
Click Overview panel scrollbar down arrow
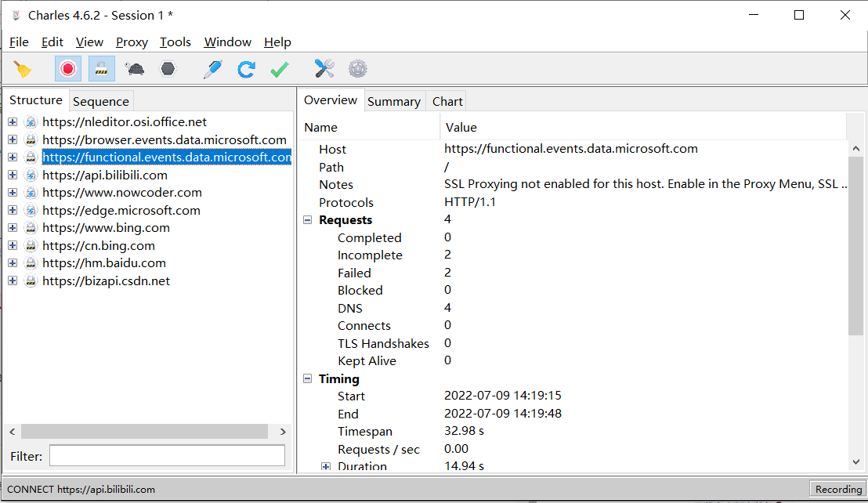coord(855,462)
